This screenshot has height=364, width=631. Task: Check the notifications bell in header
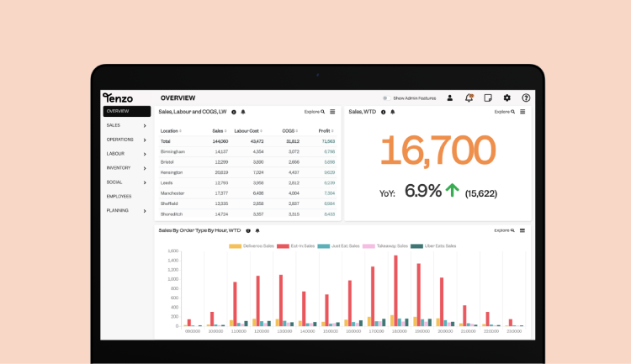pyautogui.click(x=469, y=98)
